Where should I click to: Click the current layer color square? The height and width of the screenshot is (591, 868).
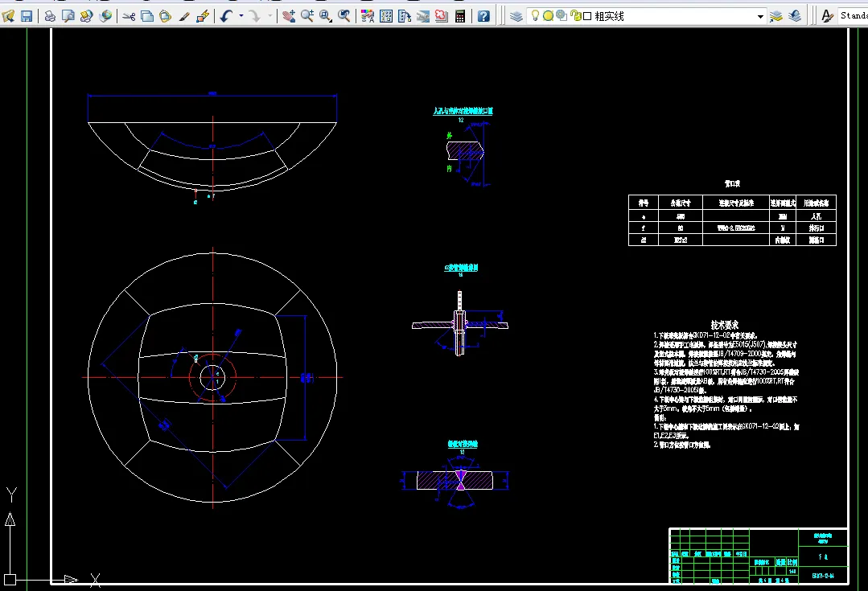[587, 17]
